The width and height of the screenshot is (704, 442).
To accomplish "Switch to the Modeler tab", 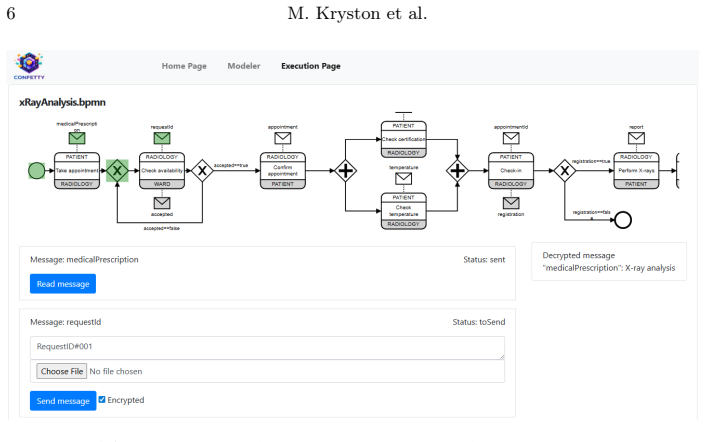I will click(244, 66).
